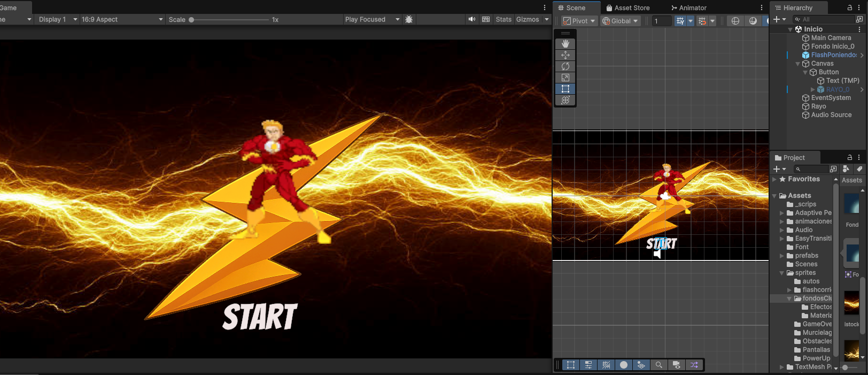Adjust the Game view Scale slider
This screenshot has width=868, height=375.
(x=229, y=20)
